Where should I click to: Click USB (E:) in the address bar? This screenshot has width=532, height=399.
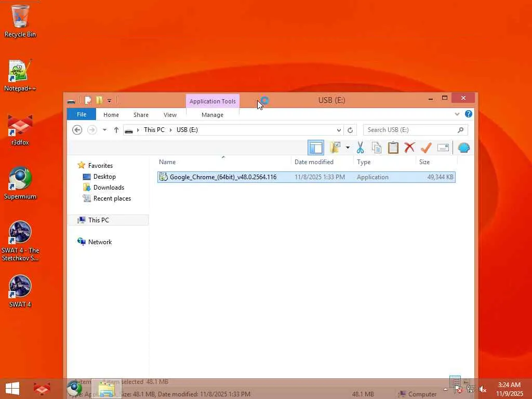pos(187,130)
